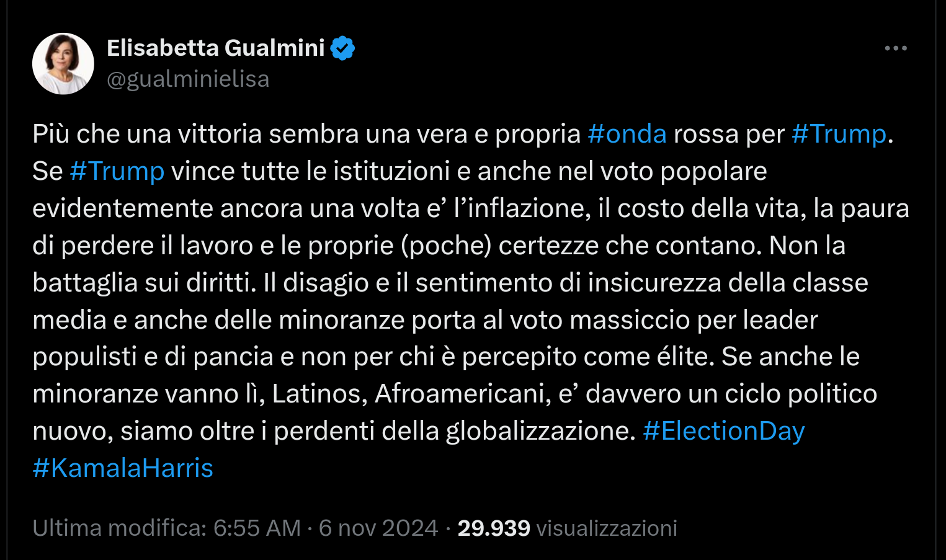
Task: Click the word "populisti" in the tweet
Action: 76,357
